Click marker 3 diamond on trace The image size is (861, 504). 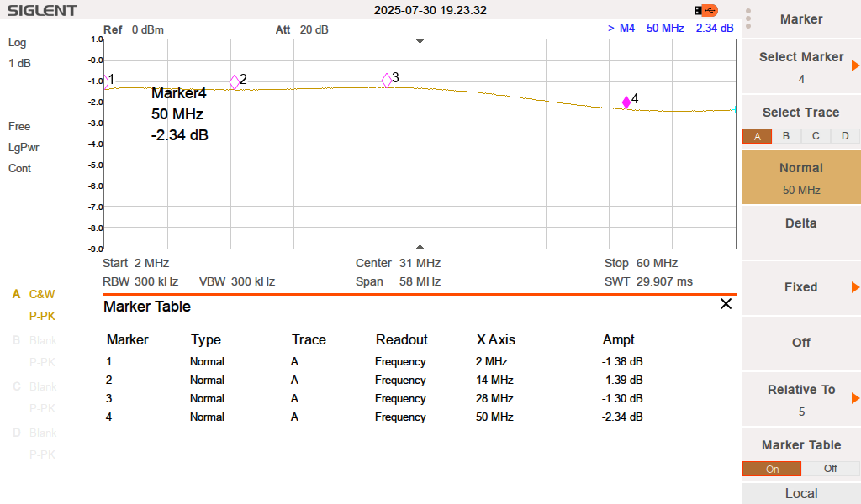(387, 80)
